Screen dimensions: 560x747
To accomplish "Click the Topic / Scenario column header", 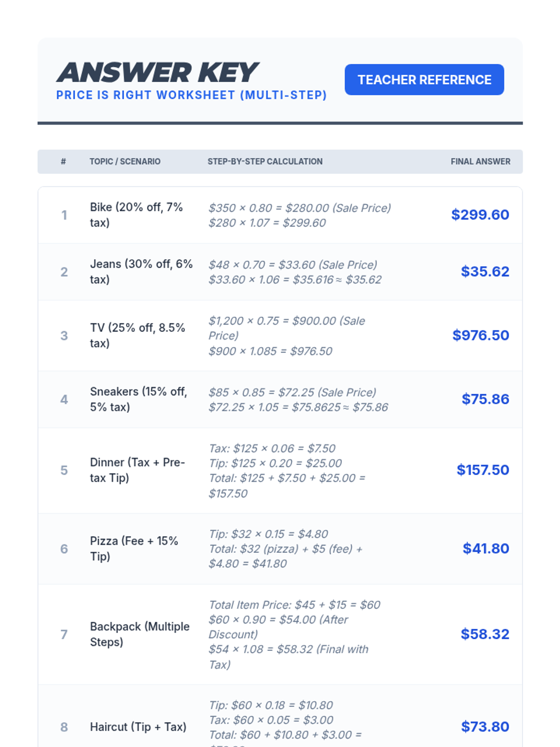I will 125,162.
